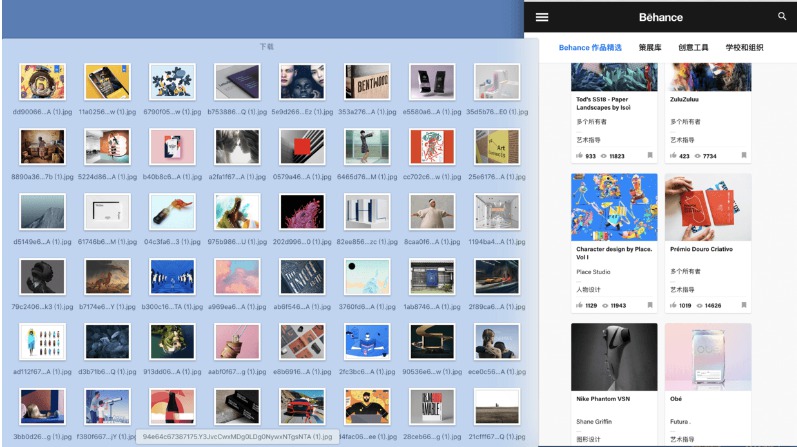
Task: Bookmark the ZuluZuluu project card
Action: tap(744, 155)
